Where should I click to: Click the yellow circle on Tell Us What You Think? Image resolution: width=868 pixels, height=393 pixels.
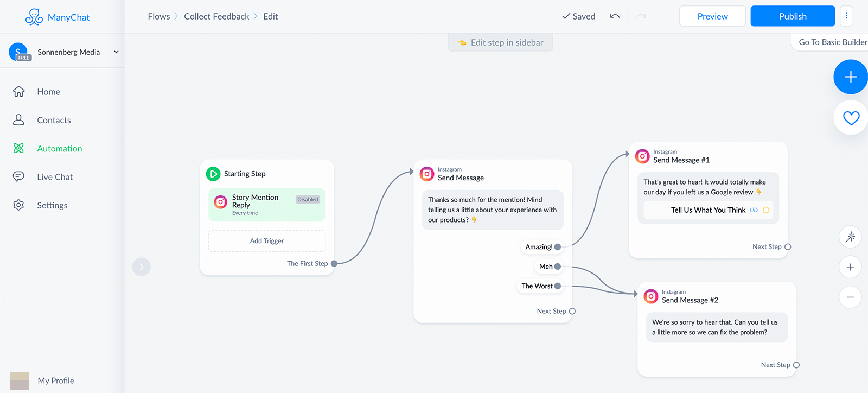coord(766,210)
